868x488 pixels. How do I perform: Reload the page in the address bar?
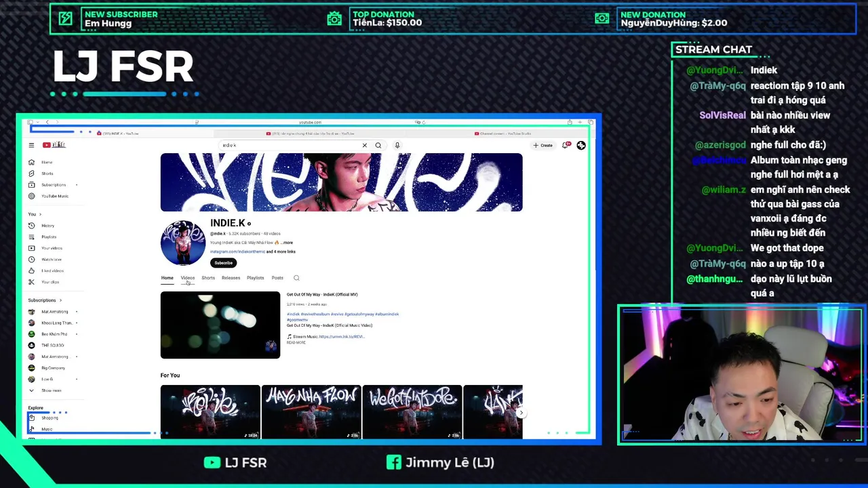(x=424, y=122)
